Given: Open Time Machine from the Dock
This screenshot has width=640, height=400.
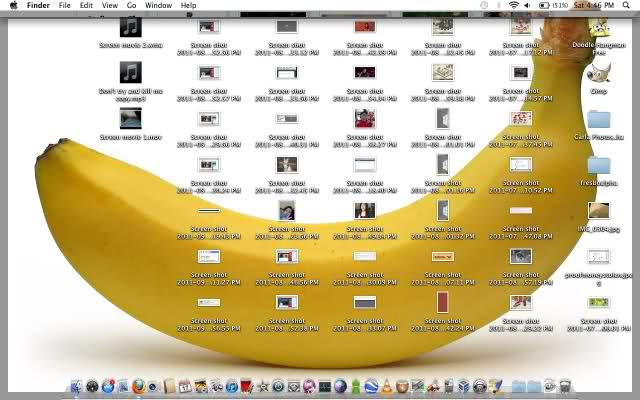Looking at the screenshot, I should (x=278, y=386).
